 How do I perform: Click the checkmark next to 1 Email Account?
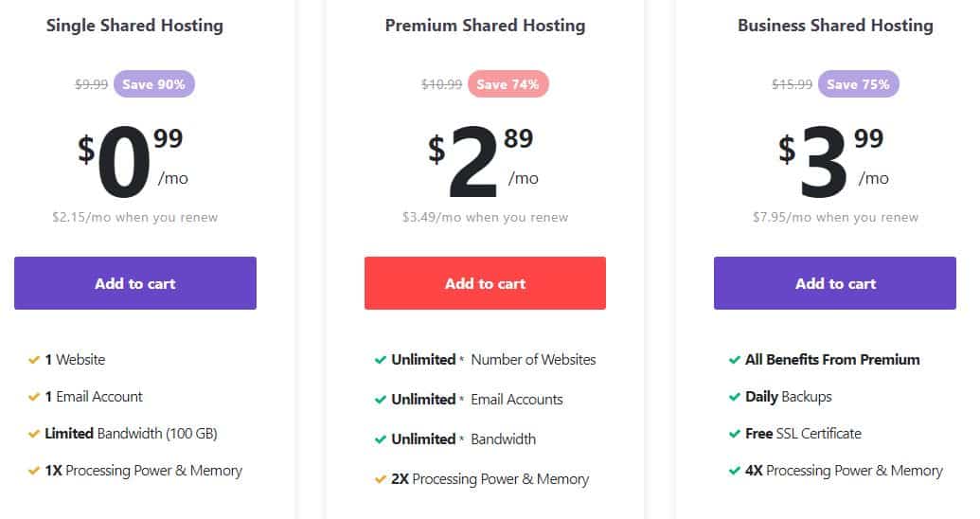pyautogui.click(x=34, y=397)
